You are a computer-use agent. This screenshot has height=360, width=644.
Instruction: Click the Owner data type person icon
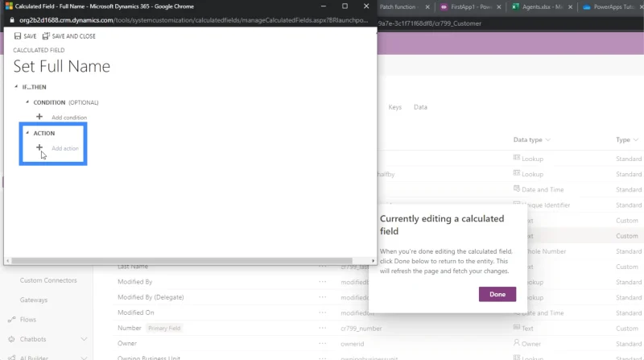coord(517,343)
